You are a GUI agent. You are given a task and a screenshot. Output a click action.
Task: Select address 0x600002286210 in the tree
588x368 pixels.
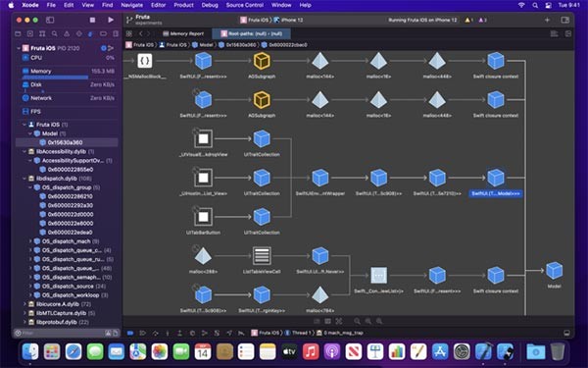[x=71, y=196]
